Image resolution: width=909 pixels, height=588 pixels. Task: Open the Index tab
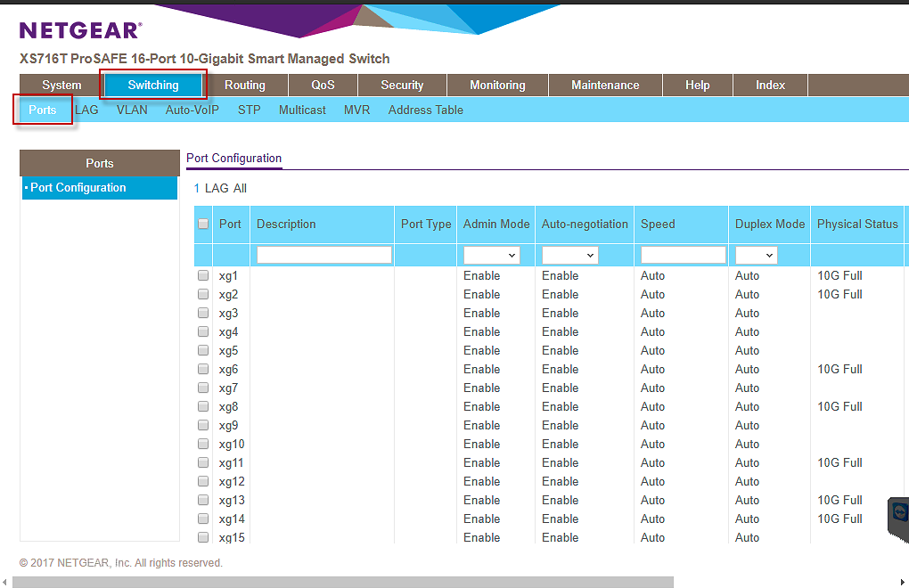[x=771, y=86]
